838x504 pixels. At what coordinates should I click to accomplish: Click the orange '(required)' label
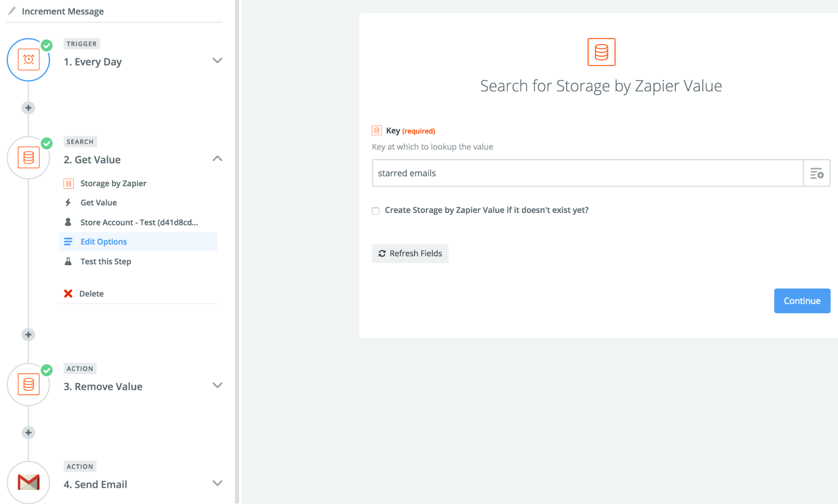[x=419, y=131]
